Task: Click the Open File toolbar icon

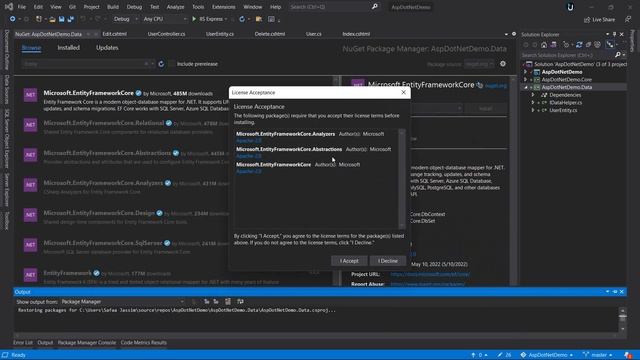Action: coord(52,19)
